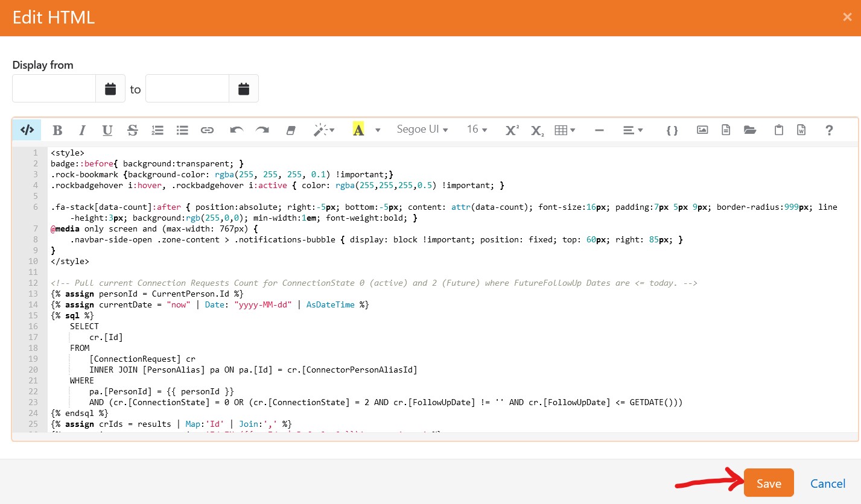Click the 'Pull current Connection Requests' comment line
Viewport: 861px width, 504px height.
tap(374, 283)
